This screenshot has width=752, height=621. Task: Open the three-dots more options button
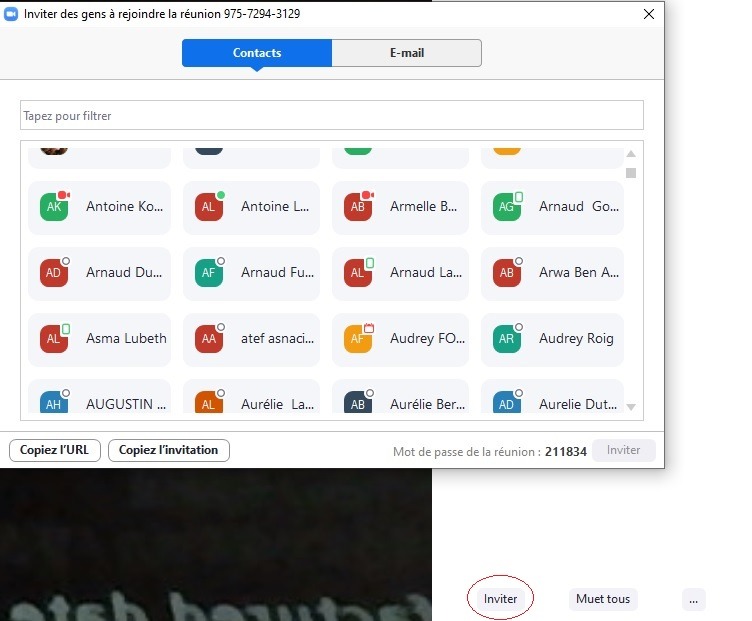[694, 599]
